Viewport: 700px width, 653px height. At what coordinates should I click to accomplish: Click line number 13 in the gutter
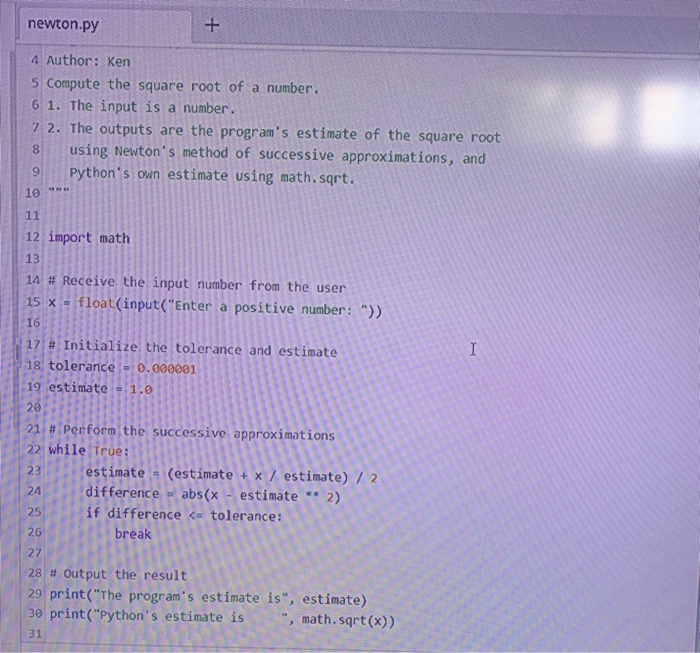[32, 259]
